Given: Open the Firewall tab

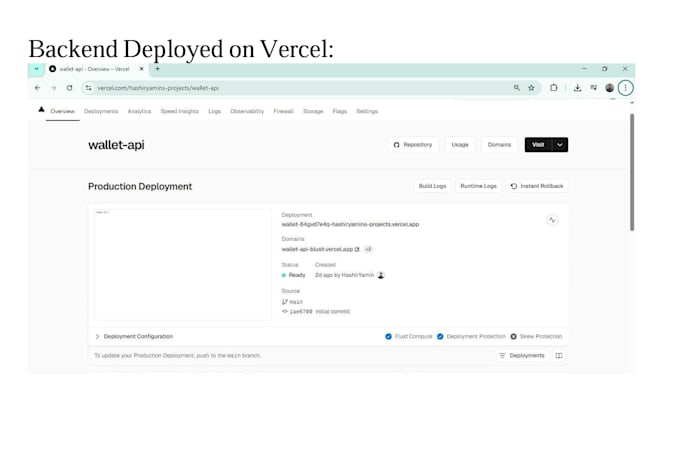Looking at the screenshot, I should tap(284, 111).
